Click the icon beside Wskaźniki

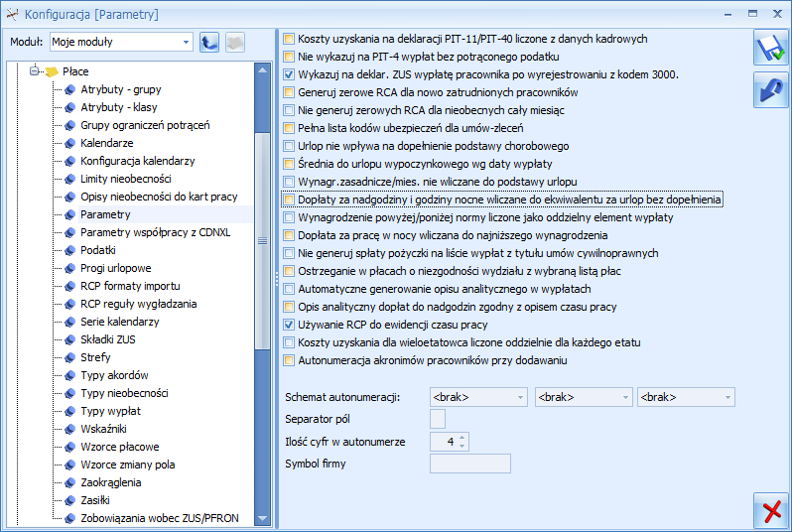(x=70, y=430)
